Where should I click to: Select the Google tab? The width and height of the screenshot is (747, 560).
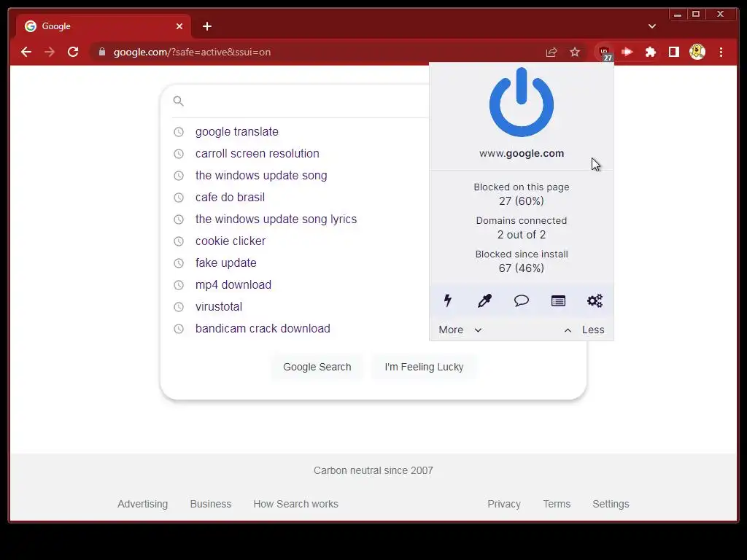[x=104, y=26]
